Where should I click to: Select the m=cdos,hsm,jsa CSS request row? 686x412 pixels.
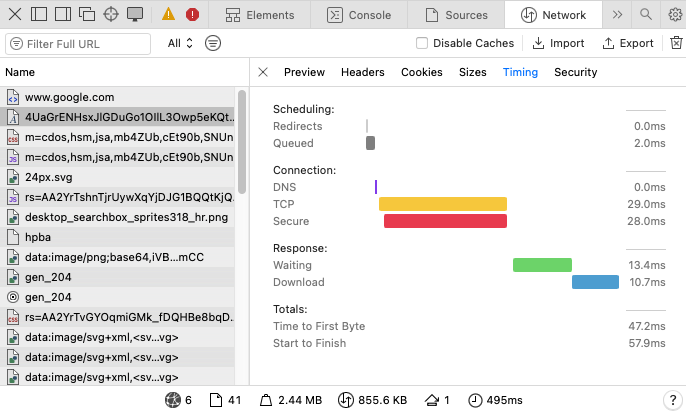pos(117,137)
